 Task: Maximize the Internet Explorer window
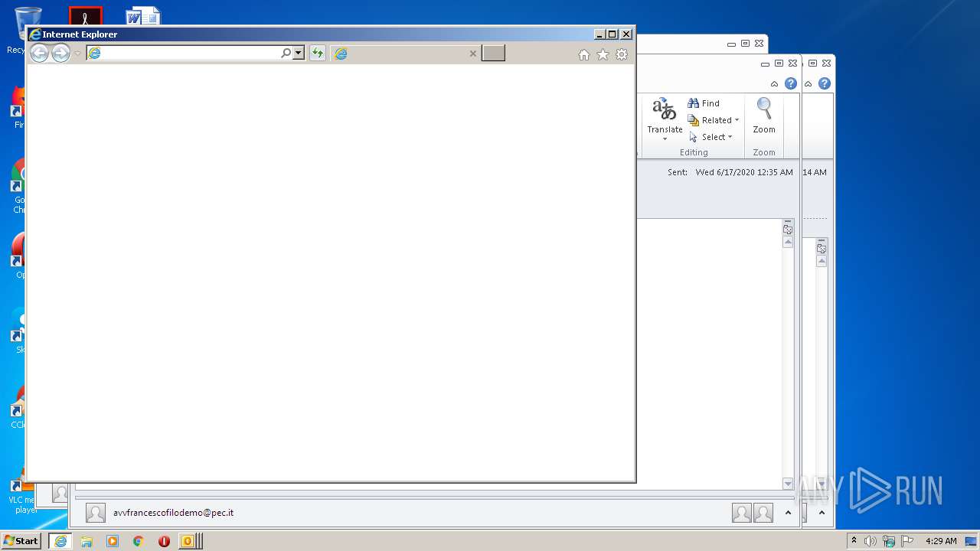612,34
